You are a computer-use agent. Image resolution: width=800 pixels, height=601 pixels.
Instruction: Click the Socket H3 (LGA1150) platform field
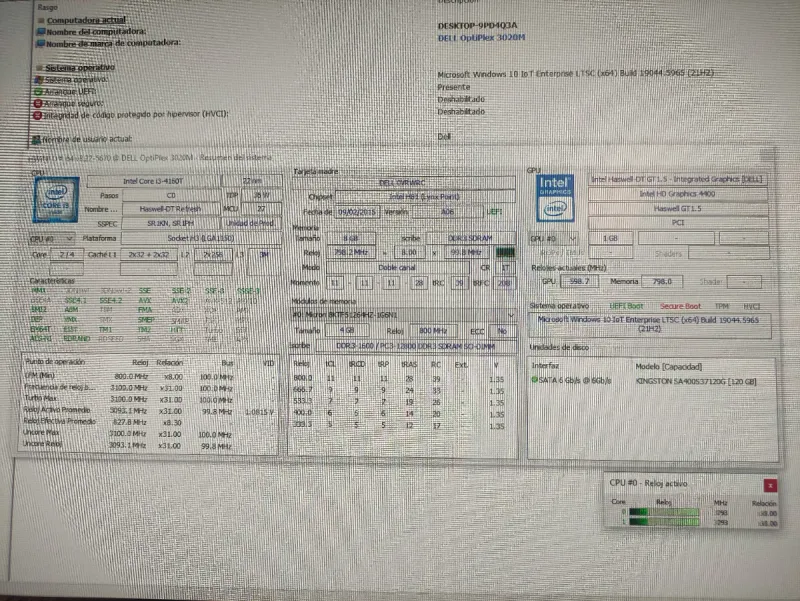pos(201,238)
